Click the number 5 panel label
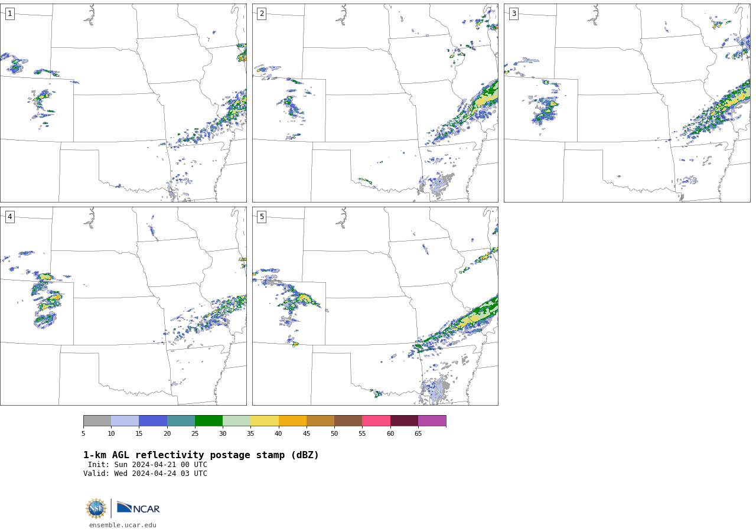 [262, 217]
